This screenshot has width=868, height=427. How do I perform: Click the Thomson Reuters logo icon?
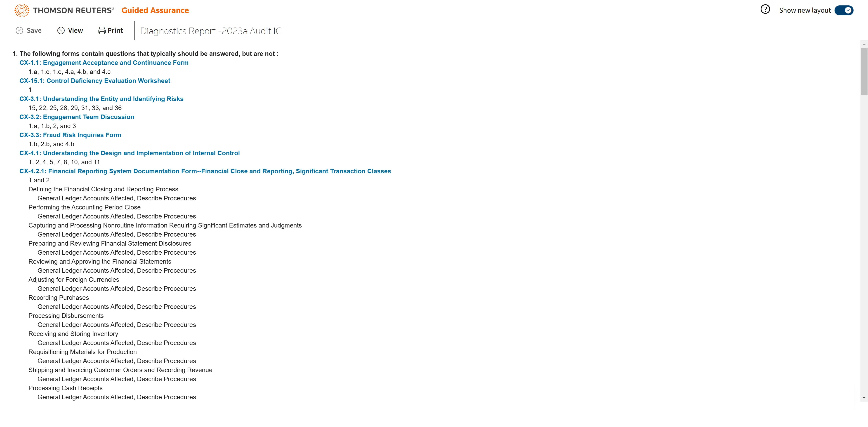(x=21, y=10)
